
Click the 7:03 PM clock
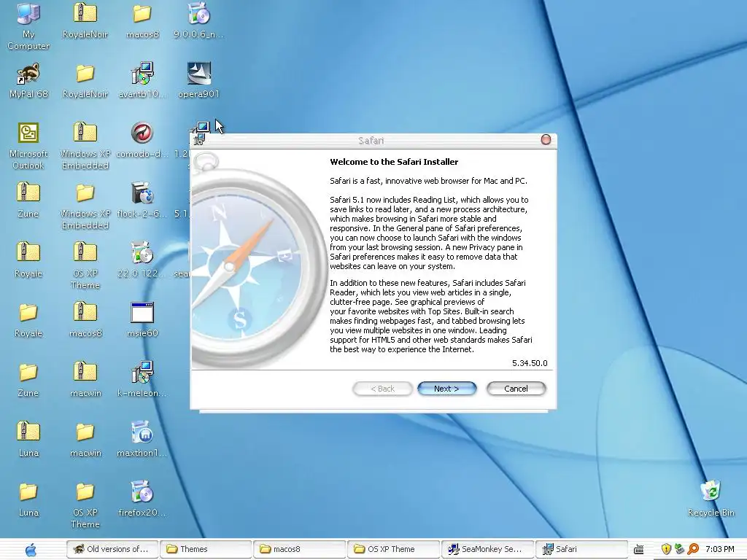(719, 549)
